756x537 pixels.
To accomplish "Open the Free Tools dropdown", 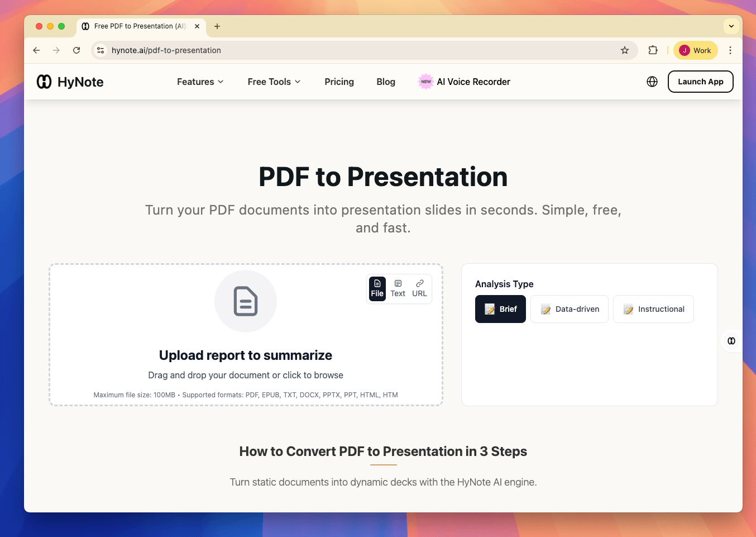I will (274, 82).
